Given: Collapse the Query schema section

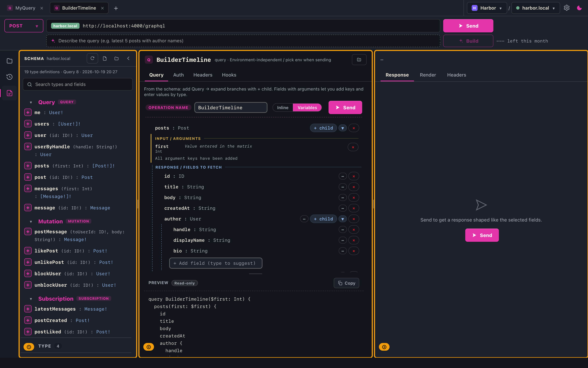Looking at the screenshot, I should [x=31, y=102].
